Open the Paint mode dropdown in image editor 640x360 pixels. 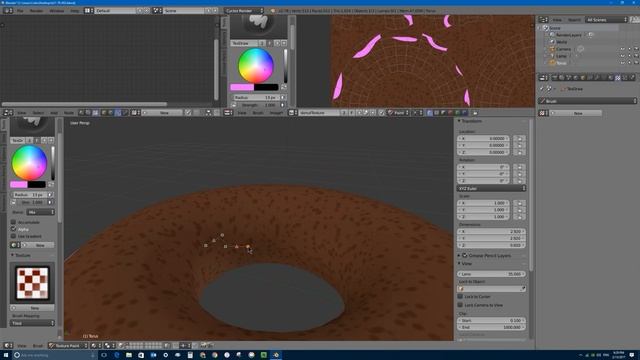click(x=399, y=113)
